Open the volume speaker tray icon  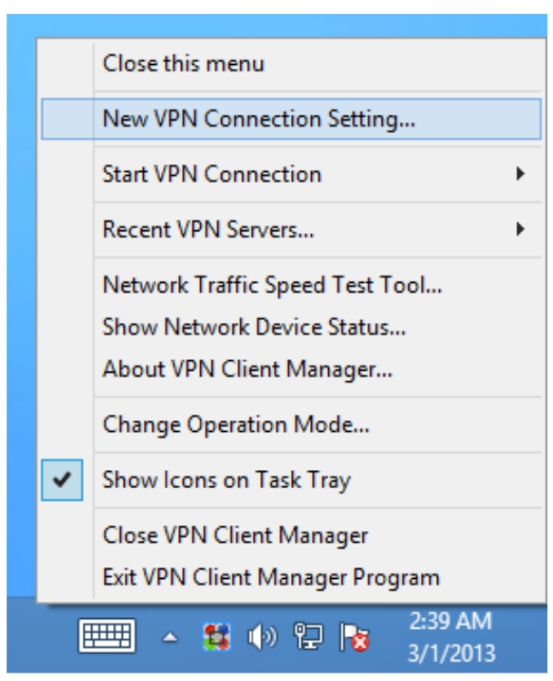click(262, 637)
